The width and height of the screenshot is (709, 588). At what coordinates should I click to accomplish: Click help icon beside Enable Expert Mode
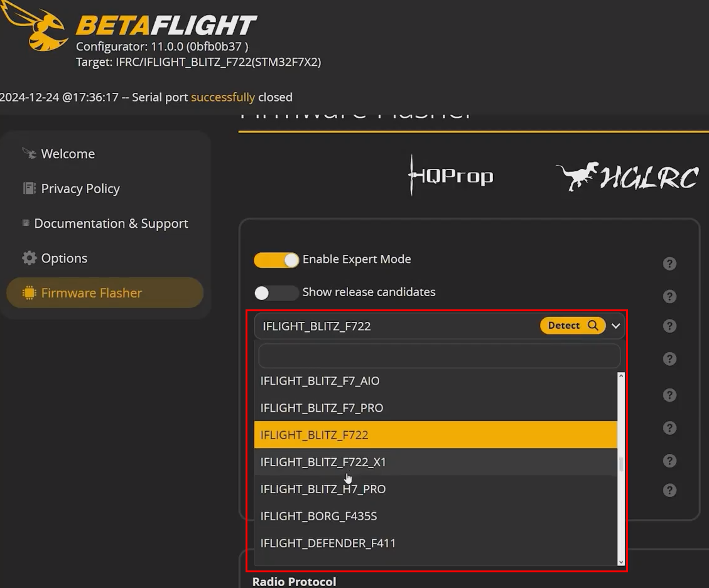pos(669,264)
